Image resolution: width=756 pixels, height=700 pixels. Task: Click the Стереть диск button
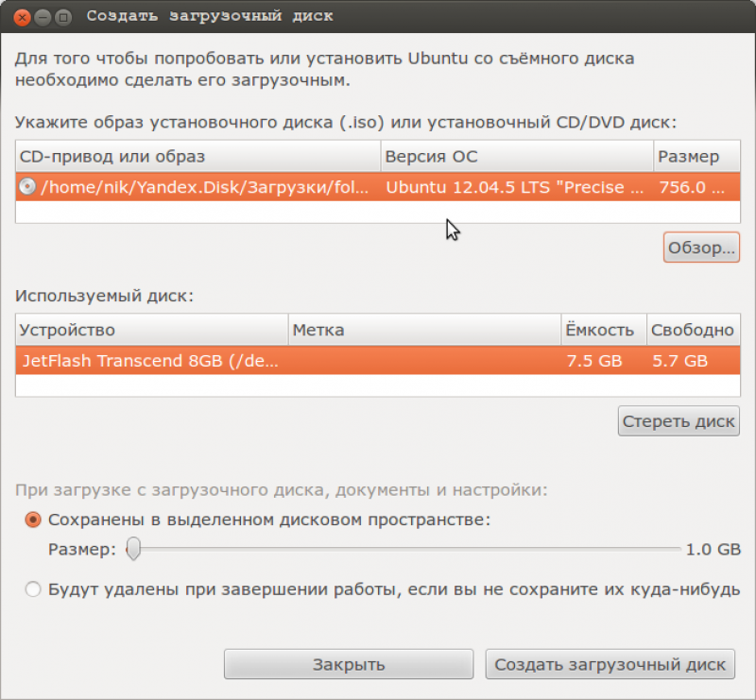[x=679, y=421]
